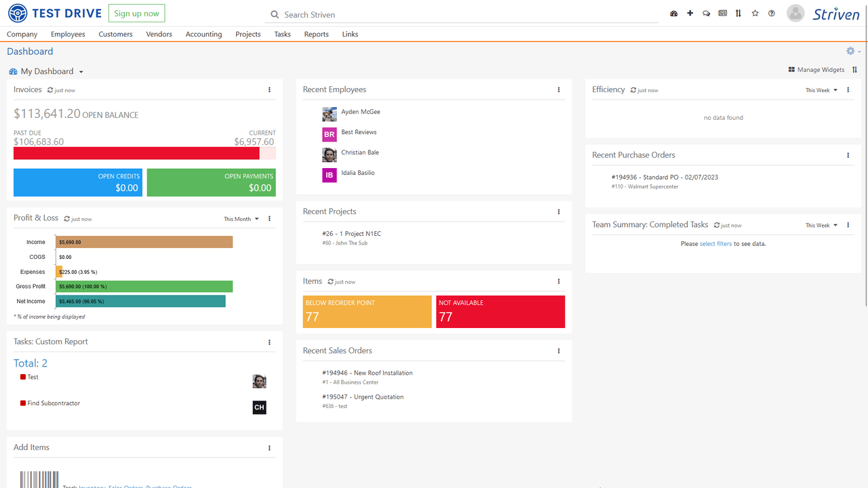The height and width of the screenshot is (488, 868).
Task: Open the help question mark icon
Action: (771, 13)
